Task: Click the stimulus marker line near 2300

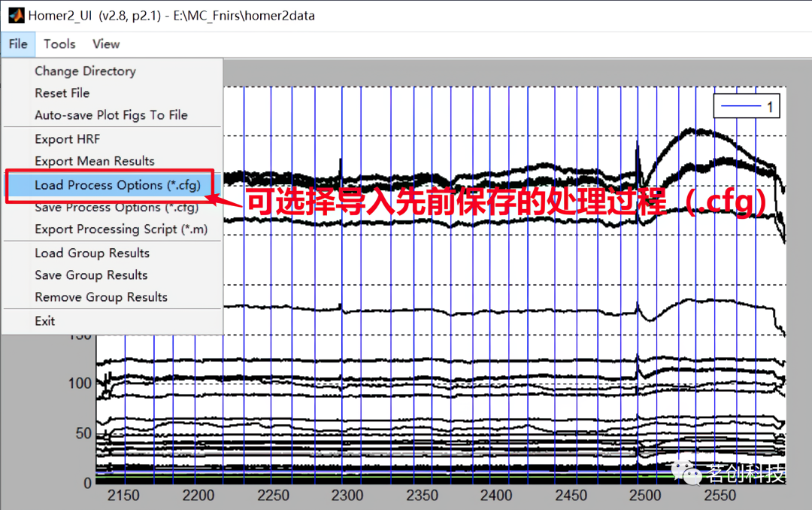Action: 342,285
